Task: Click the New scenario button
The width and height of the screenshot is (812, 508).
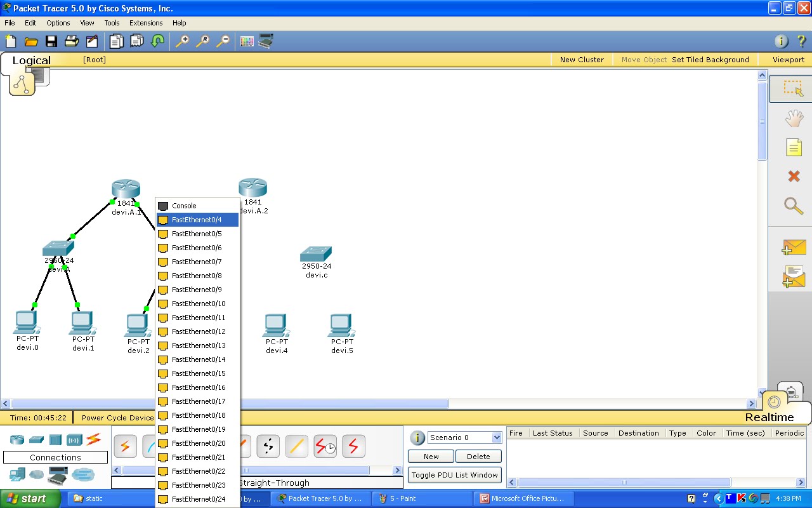Action: pyautogui.click(x=431, y=456)
